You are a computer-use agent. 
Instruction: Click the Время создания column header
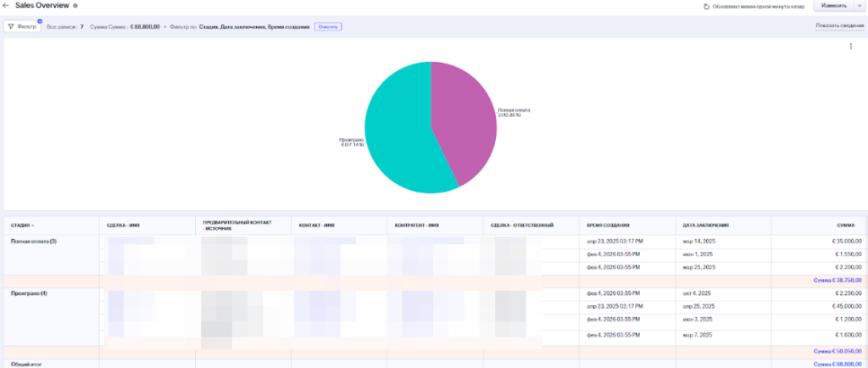pos(607,226)
